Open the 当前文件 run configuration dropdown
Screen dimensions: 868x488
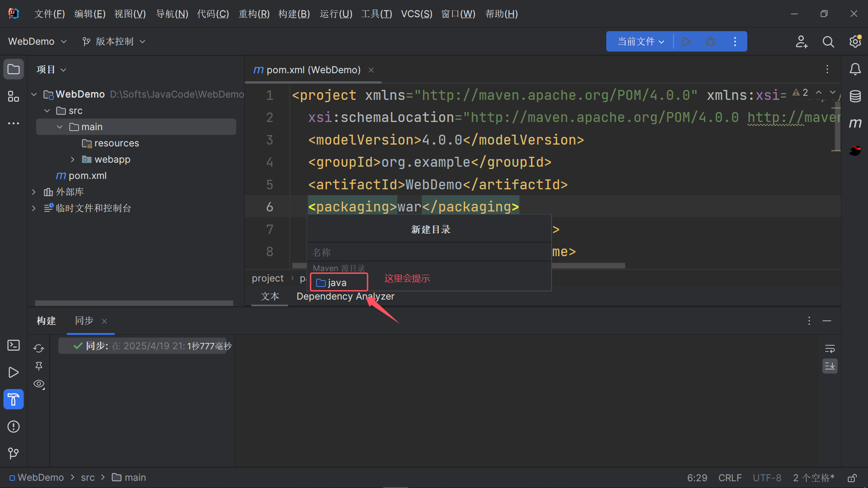click(x=641, y=42)
